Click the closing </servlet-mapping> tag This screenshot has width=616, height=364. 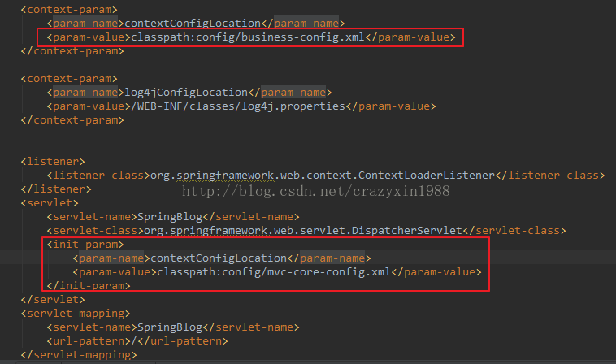79,354
